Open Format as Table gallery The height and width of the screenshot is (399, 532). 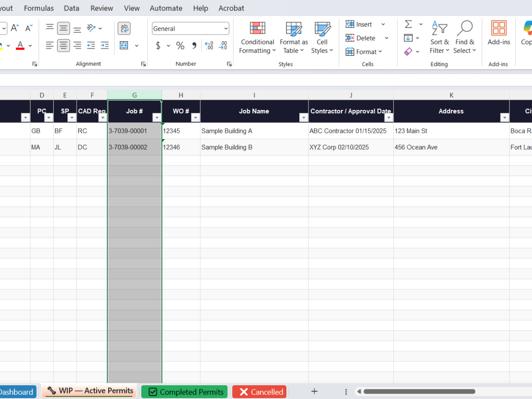[293, 38]
